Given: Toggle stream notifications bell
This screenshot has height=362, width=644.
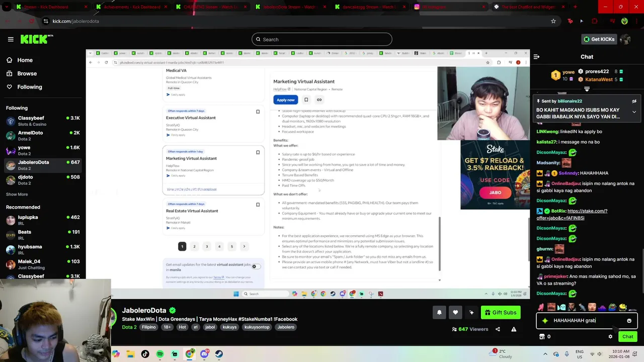Looking at the screenshot, I should click(439, 313).
